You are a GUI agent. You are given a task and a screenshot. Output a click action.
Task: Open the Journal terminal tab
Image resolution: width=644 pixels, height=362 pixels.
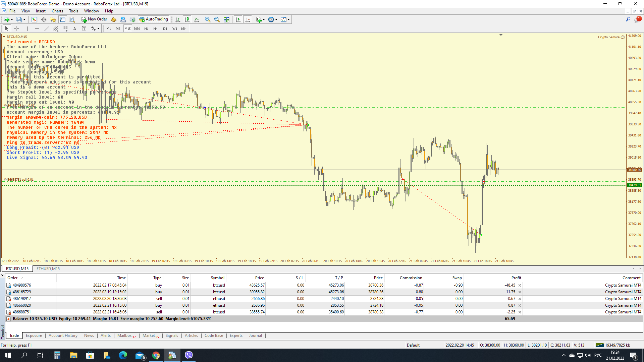click(x=256, y=336)
